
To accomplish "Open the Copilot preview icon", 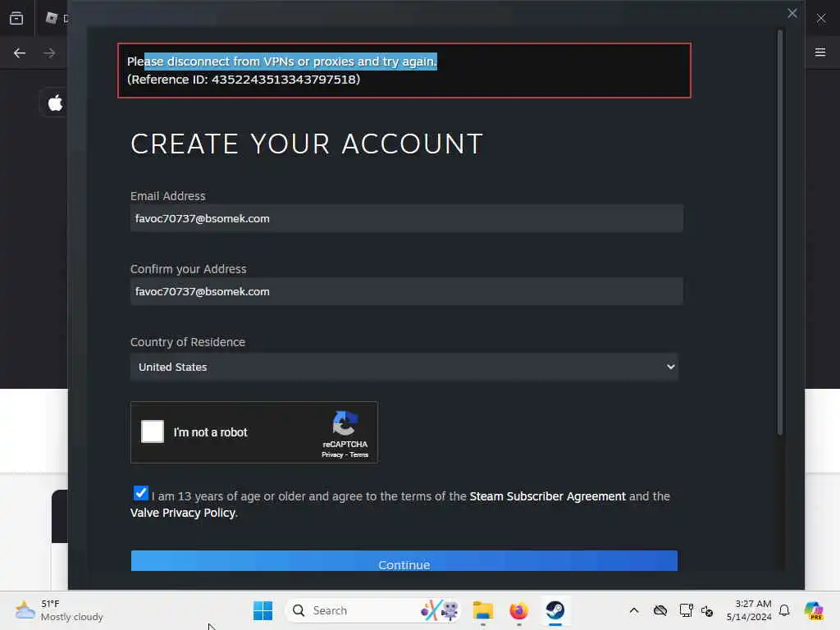I will coord(814,610).
